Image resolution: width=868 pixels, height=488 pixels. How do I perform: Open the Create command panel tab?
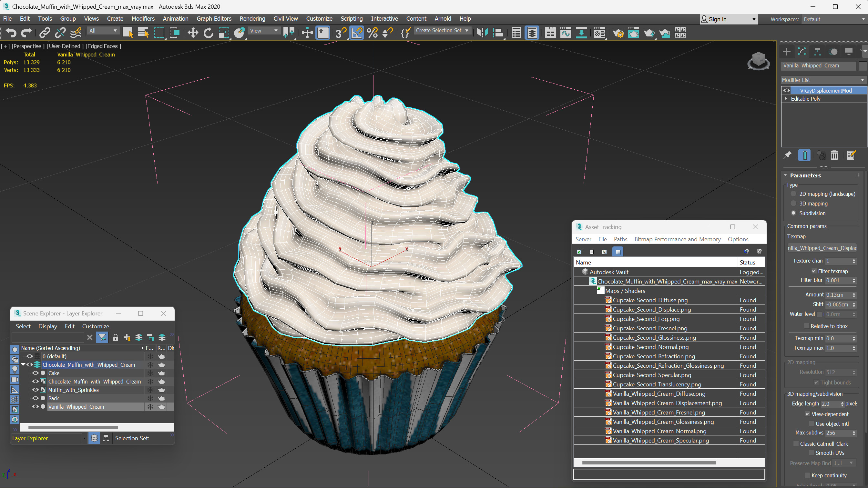(786, 52)
